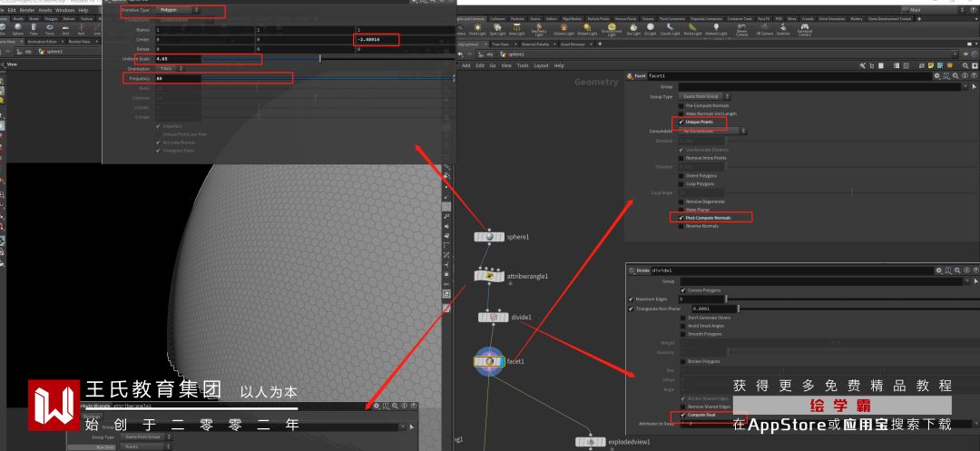Select the Point Light shelf tool

click(477, 29)
